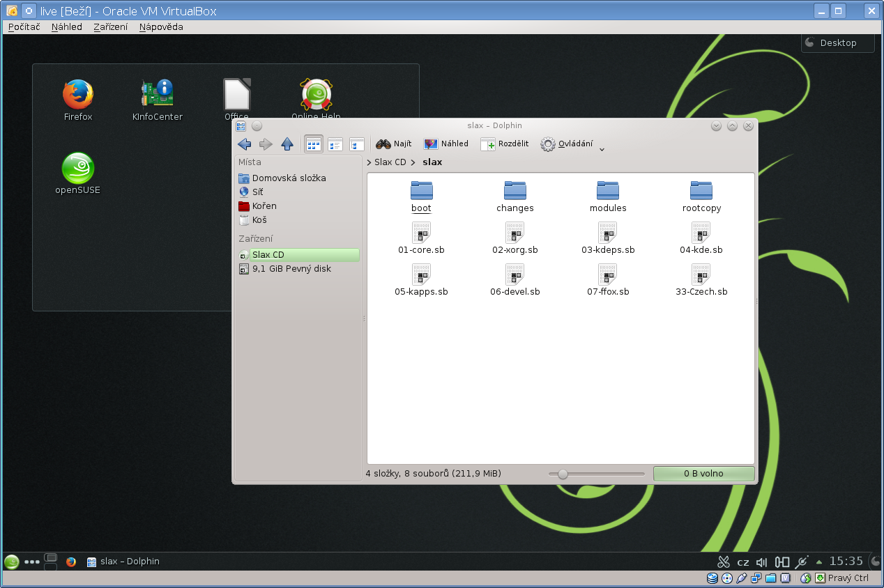Select file 04-kde.sb

pos(701,239)
